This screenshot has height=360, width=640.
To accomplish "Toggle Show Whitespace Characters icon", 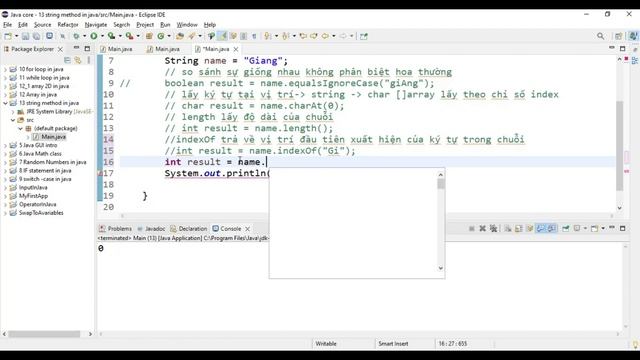I will point(254,36).
